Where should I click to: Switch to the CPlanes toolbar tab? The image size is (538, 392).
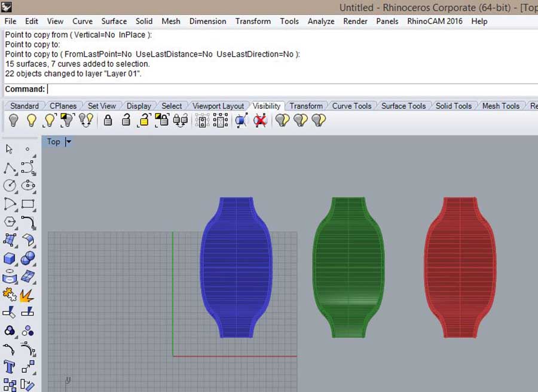tap(63, 106)
